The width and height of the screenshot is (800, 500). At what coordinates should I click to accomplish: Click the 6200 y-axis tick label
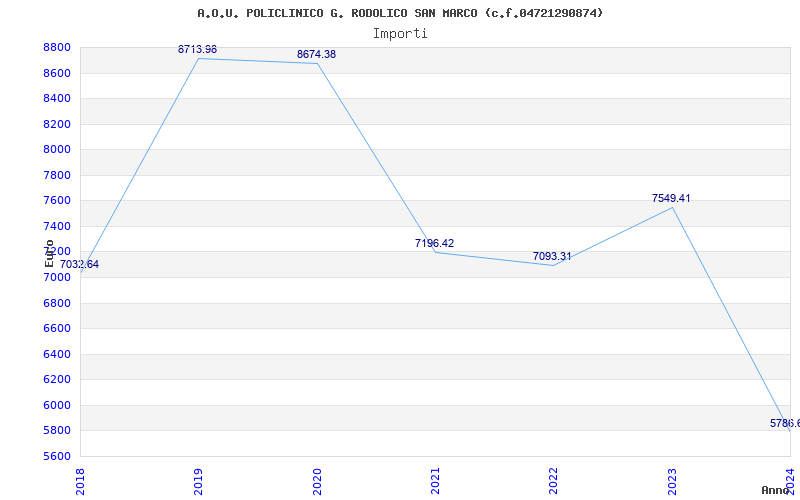tap(57, 380)
